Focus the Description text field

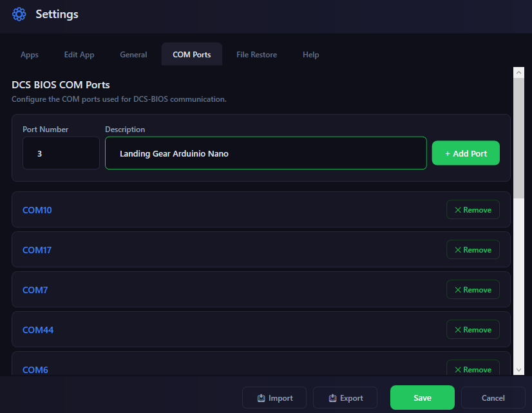[265, 153]
